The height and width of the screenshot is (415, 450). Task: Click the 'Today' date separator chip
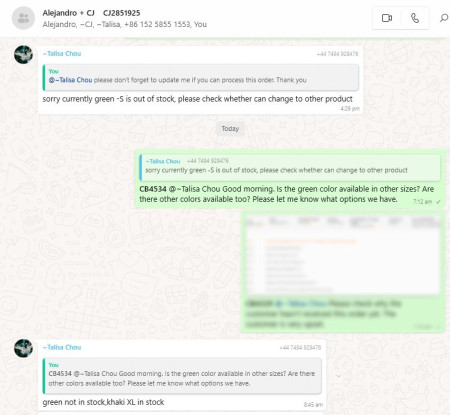click(230, 129)
